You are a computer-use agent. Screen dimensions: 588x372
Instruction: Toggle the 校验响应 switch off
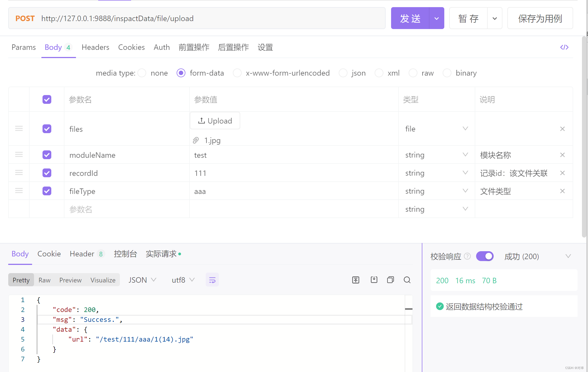485,256
